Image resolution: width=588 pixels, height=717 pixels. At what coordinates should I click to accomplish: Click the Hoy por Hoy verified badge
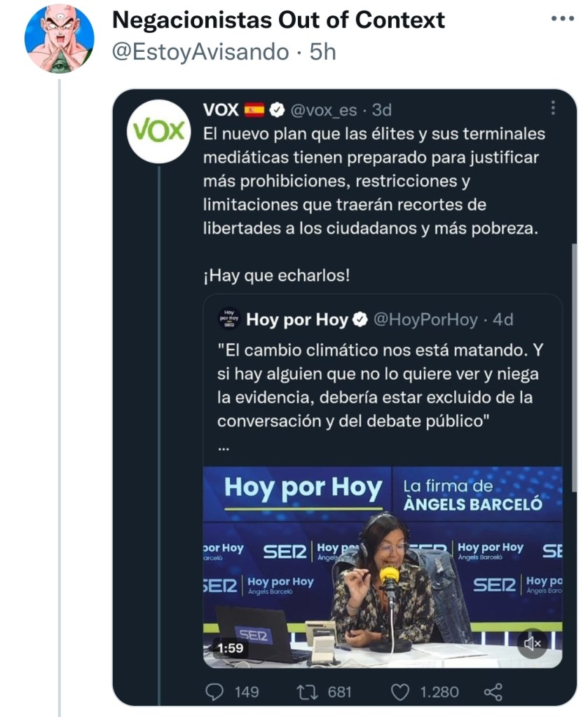(360, 320)
